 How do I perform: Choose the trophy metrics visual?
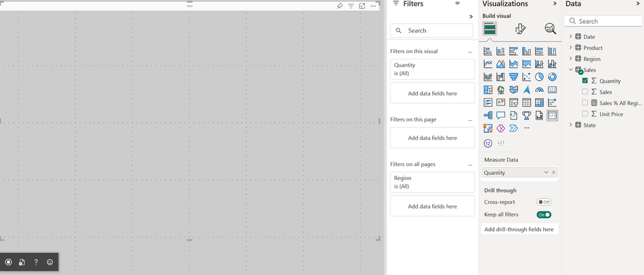click(527, 116)
